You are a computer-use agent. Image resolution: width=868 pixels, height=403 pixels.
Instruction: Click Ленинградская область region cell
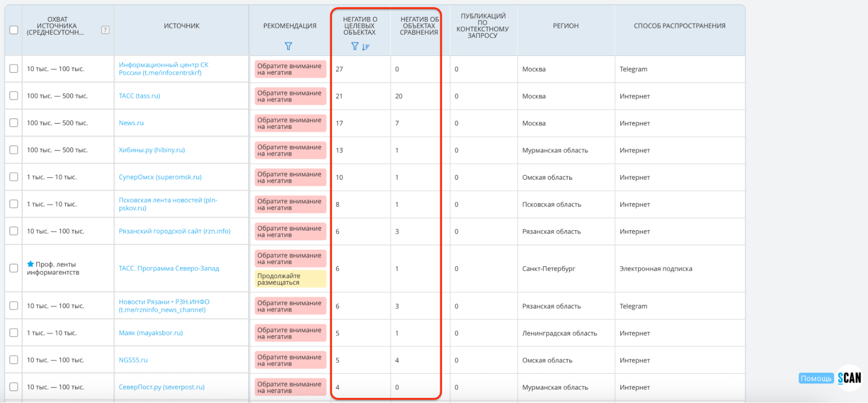pyautogui.click(x=560, y=333)
